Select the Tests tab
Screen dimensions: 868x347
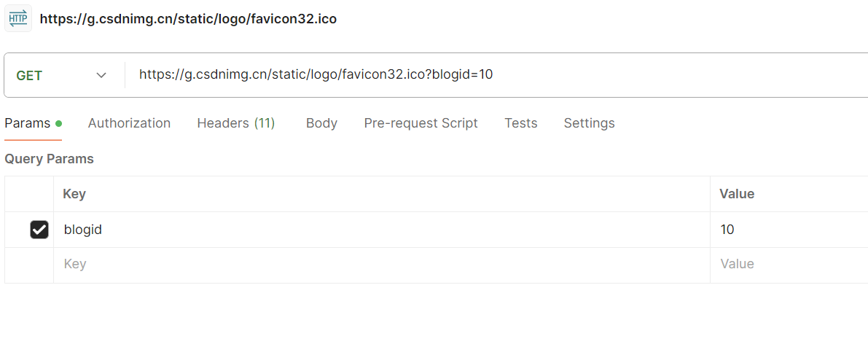click(520, 123)
